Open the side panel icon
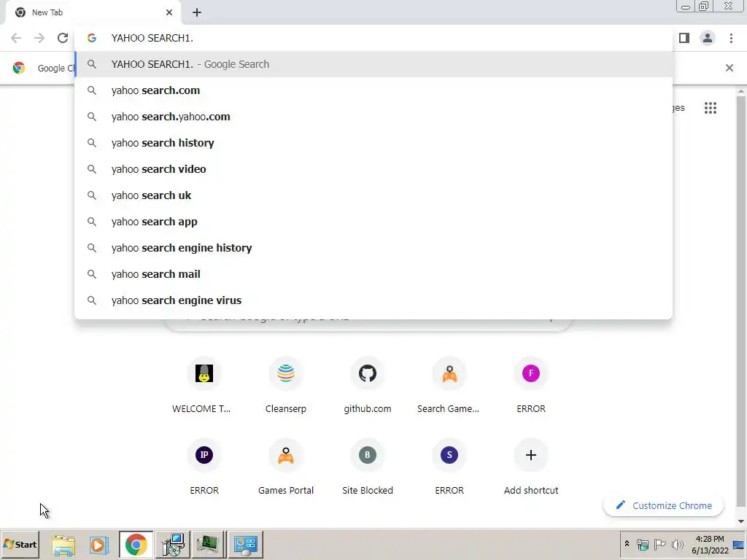Screen dimensions: 747x560 (684, 38)
